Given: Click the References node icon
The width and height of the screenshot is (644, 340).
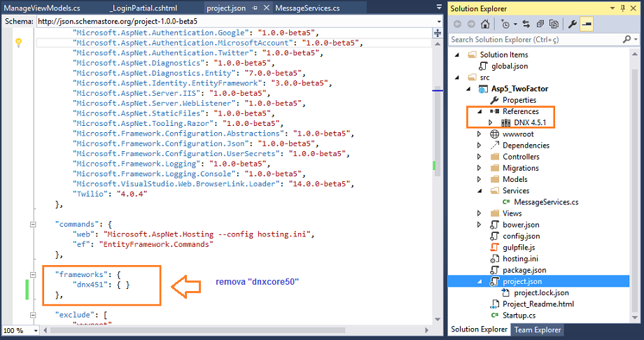Looking at the screenshot, I should click(x=494, y=111).
